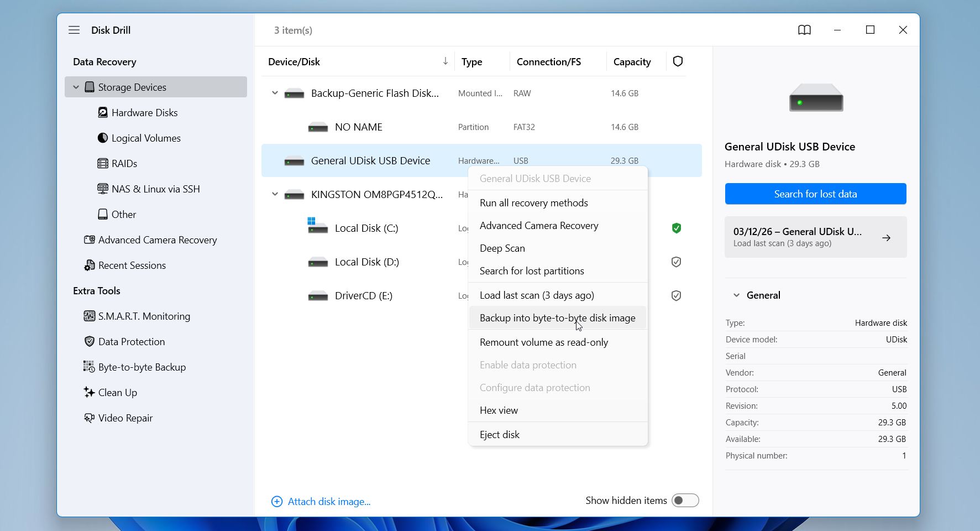Screen dimensions: 980x531
Task: Select Hex view from the context menu
Action: pos(498,410)
